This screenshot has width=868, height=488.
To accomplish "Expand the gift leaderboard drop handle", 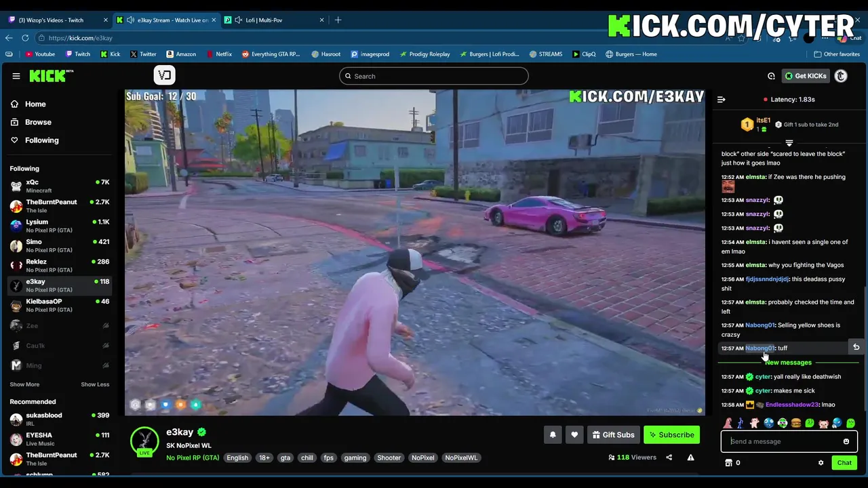I will tap(789, 143).
